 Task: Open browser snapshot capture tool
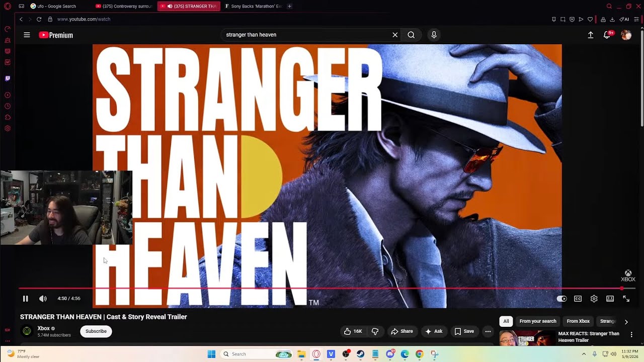tap(562, 19)
